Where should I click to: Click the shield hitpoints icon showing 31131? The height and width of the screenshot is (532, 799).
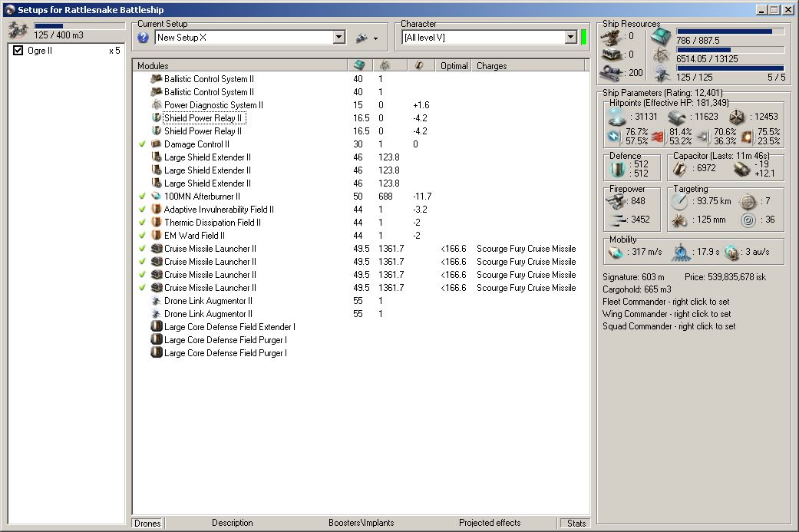[x=617, y=117]
